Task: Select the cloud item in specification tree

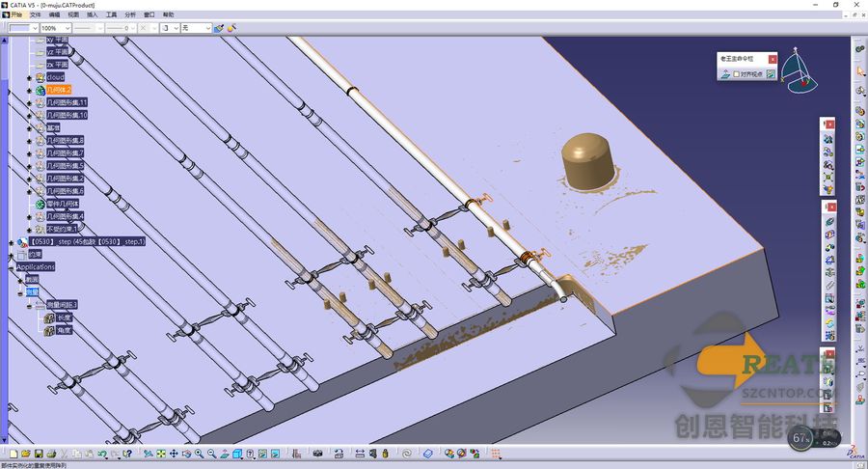Action: pos(55,77)
